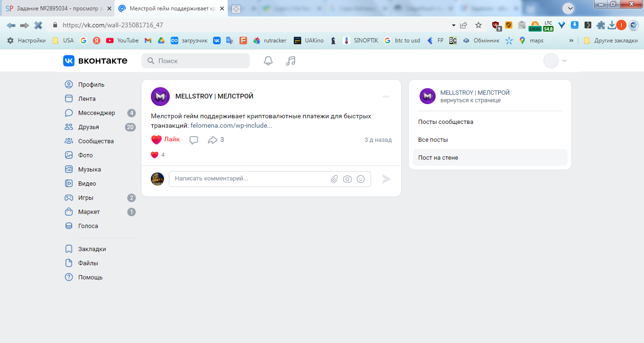The image size is (644, 343).
Task: Open the tab search dropdown
Action: (568, 8)
